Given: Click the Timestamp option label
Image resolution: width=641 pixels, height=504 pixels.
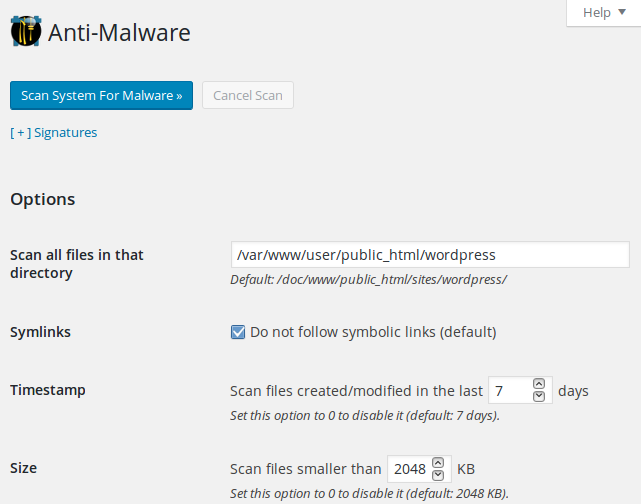Looking at the screenshot, I should point(48,390).
